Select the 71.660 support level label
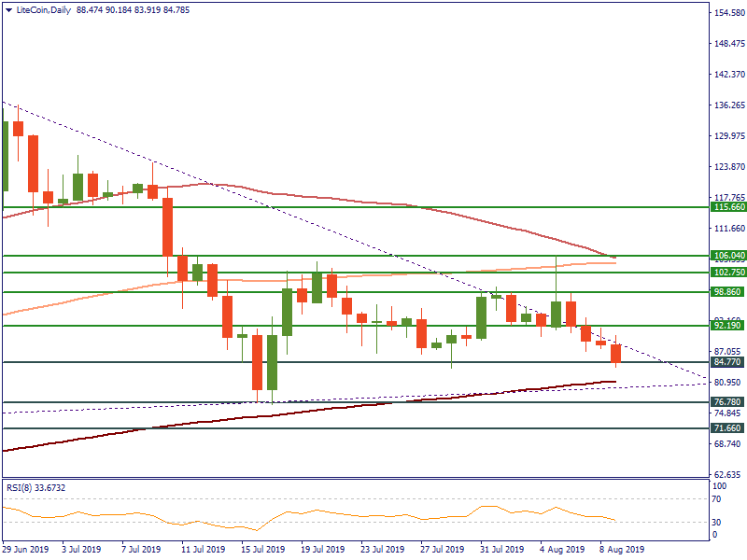 (x=728, y=428)
